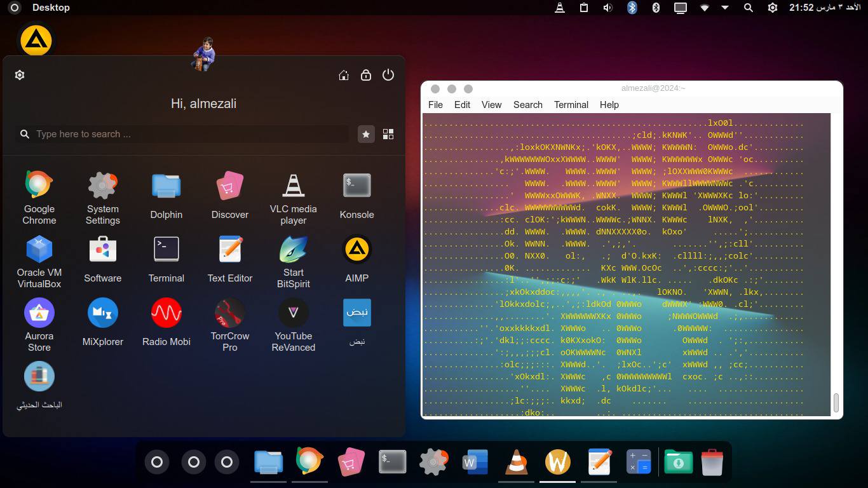Open clipboard tray icon

(584, 8)
